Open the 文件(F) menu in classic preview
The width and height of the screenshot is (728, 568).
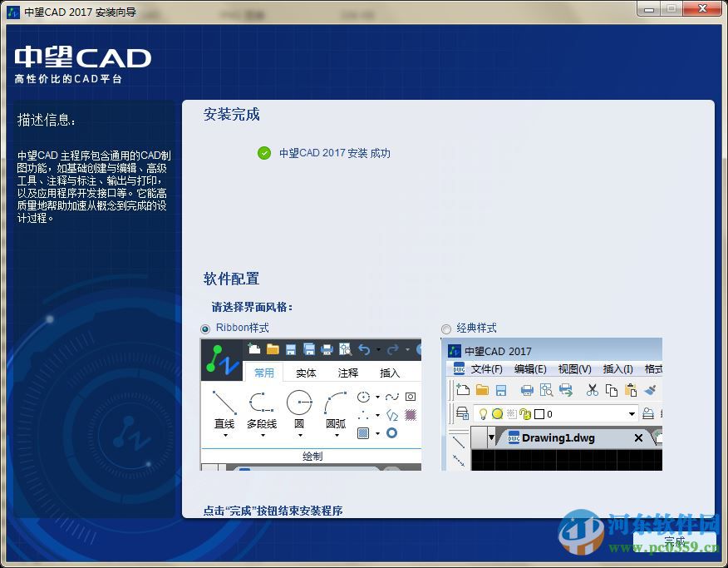coord(486,369)
